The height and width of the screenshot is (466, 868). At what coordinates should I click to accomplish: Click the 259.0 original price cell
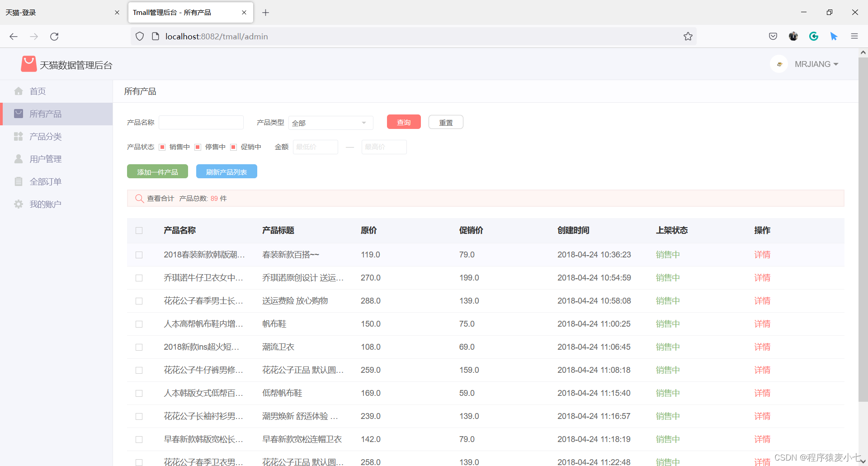coord(371,370)
